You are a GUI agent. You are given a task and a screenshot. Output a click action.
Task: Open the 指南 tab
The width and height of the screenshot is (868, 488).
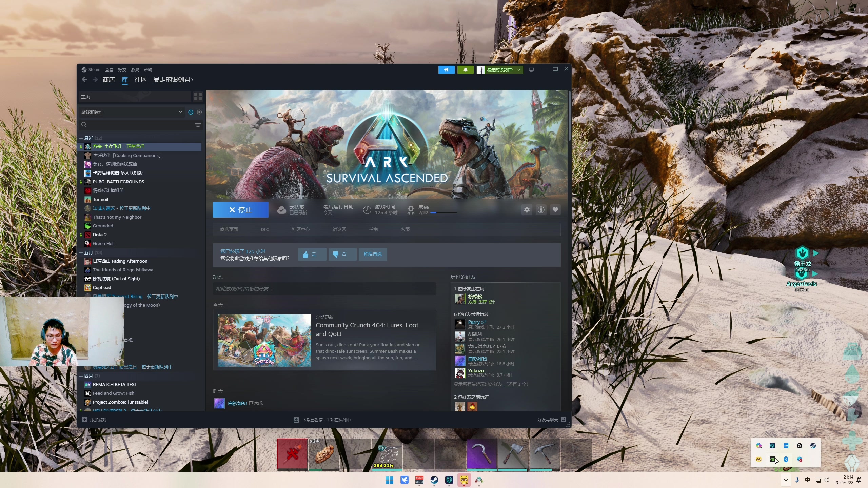[x=373, y=230]
